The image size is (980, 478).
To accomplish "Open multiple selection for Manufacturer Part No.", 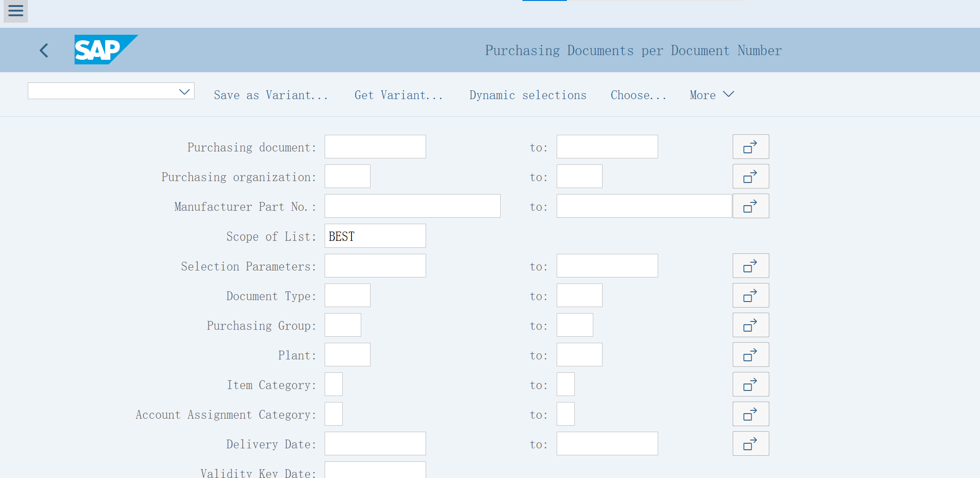I will pos(750,206).
